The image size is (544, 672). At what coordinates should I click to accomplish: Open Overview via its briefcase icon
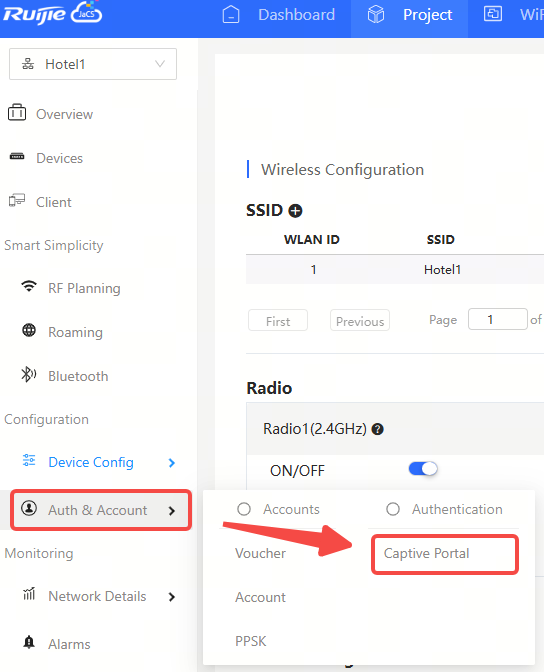[17, 113]
